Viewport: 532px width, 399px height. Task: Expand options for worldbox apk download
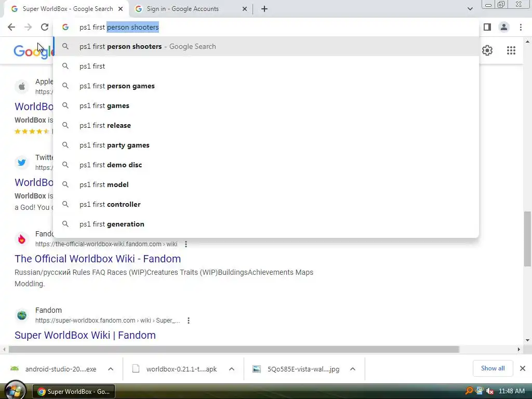point(232,369)
